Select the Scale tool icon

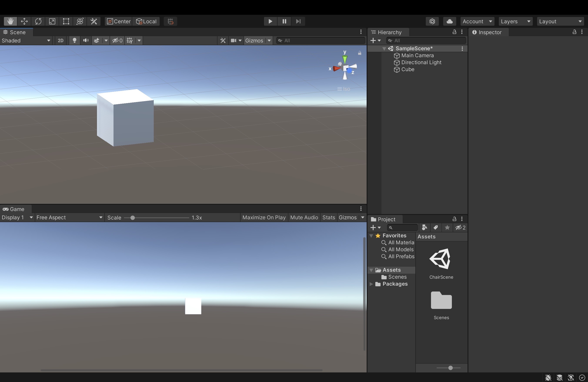click(x=52, y=21)
